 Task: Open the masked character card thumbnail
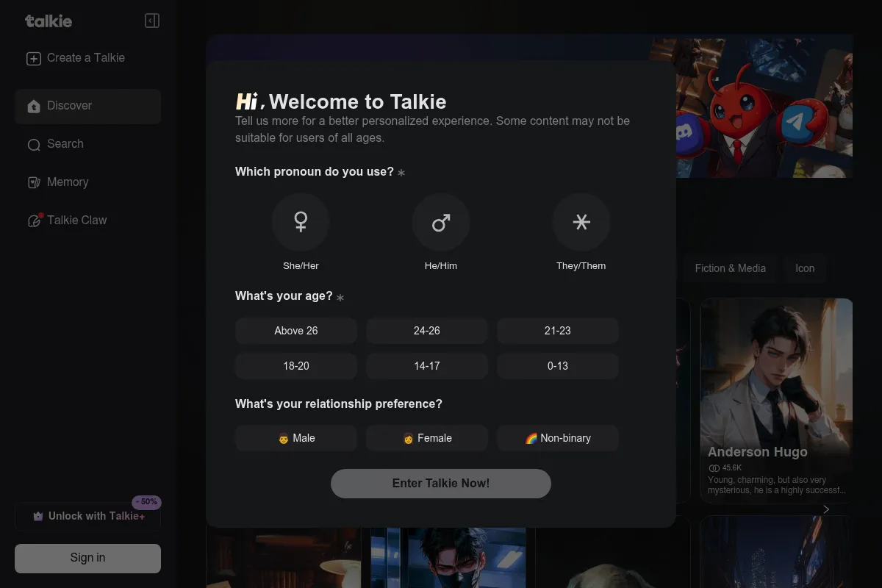pyautogui.click(x=448, y=557)
